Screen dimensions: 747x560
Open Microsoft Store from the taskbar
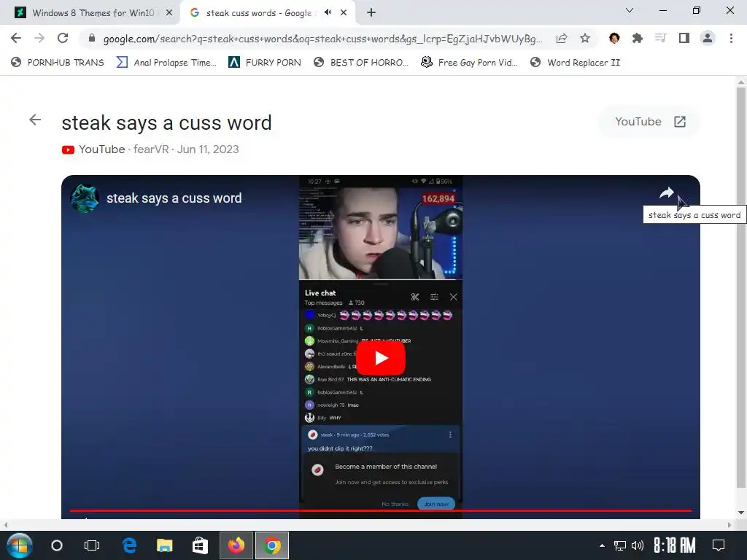(x=200, y=545)
